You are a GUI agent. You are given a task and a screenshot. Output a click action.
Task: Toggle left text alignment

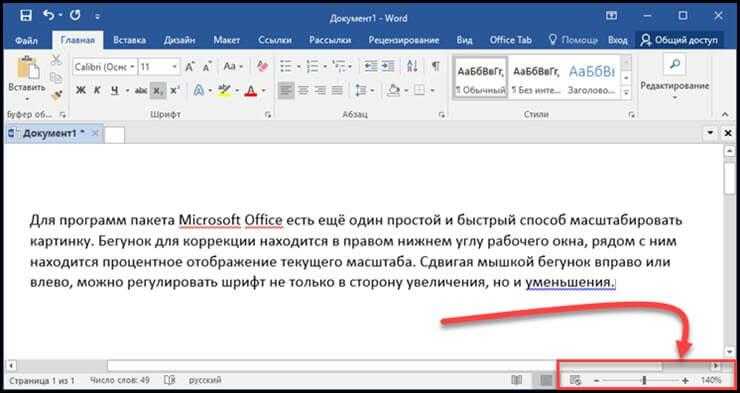pos(286,90)
